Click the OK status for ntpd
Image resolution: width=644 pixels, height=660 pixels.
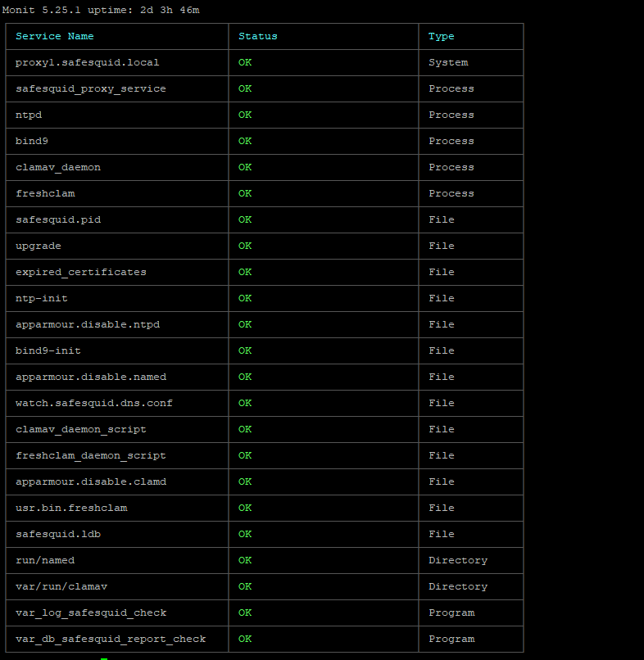pos(245,115)
